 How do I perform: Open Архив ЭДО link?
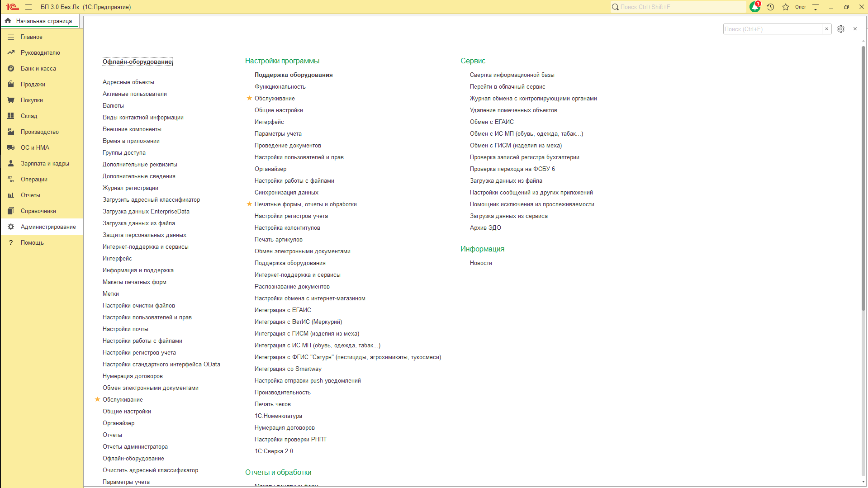[485, 228]
